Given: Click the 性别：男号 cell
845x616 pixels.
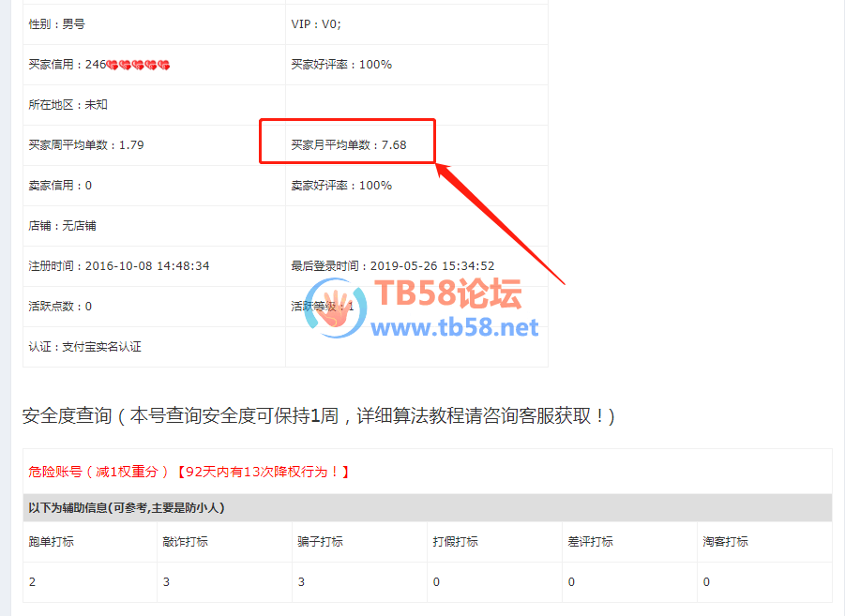Looking at the screenshot, I should point(154,24).
